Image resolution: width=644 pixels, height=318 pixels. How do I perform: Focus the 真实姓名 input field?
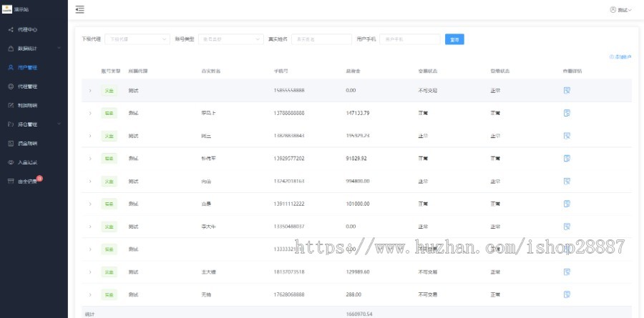321,39
